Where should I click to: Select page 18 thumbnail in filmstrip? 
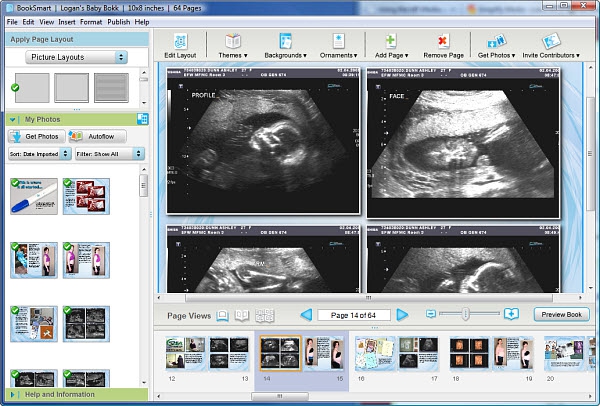click(469, 354)
